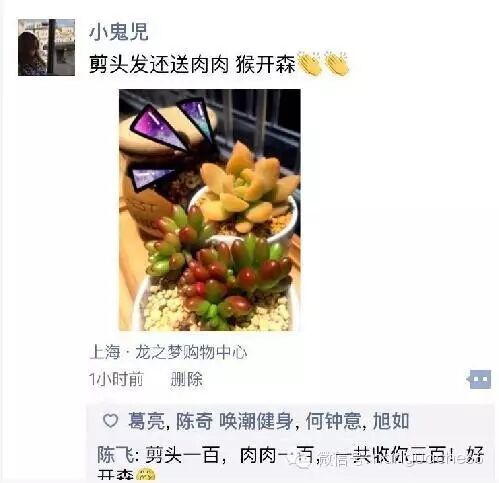Tap the heart likes icon
The image size is (499, 483).
point(110,421)
